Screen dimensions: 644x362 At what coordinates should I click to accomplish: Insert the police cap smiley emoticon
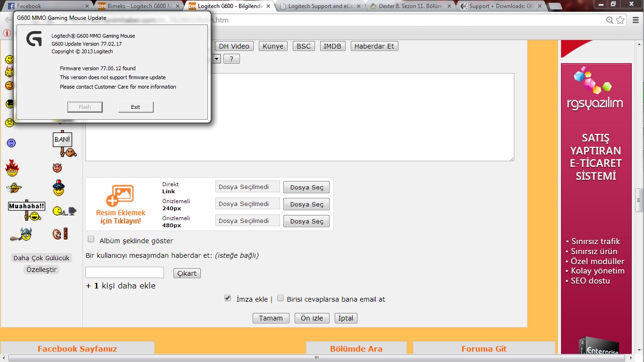(x=58, y=188)
